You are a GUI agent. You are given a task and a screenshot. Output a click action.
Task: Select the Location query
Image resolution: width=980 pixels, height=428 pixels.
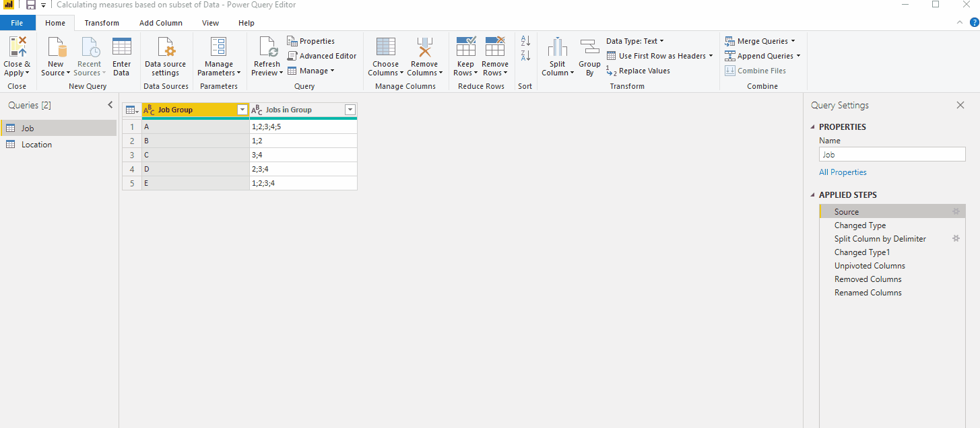(x=59, y=145)
